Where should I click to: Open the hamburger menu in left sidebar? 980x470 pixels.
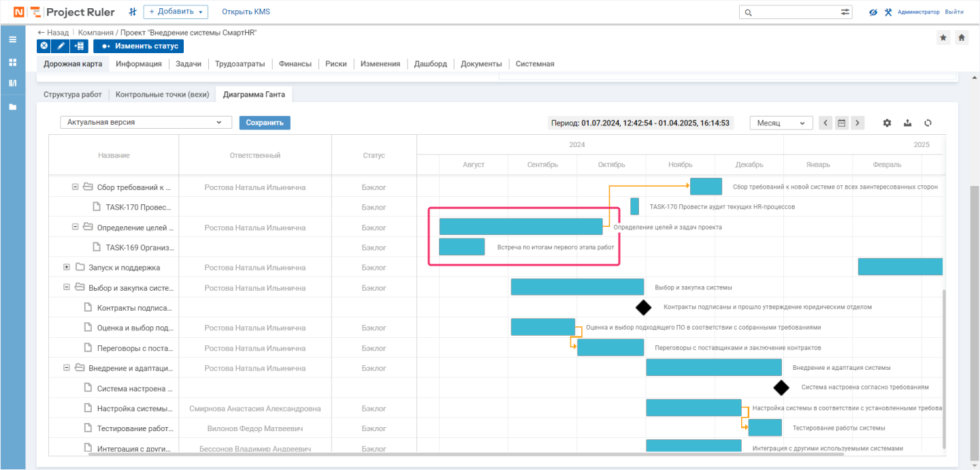(x=12, y=40)
